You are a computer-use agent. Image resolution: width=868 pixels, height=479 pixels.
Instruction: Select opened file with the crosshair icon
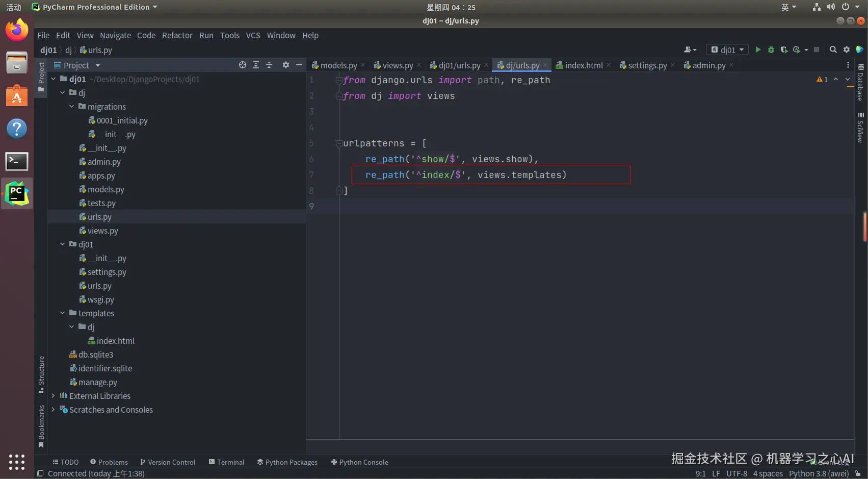(x=243, y=65)
